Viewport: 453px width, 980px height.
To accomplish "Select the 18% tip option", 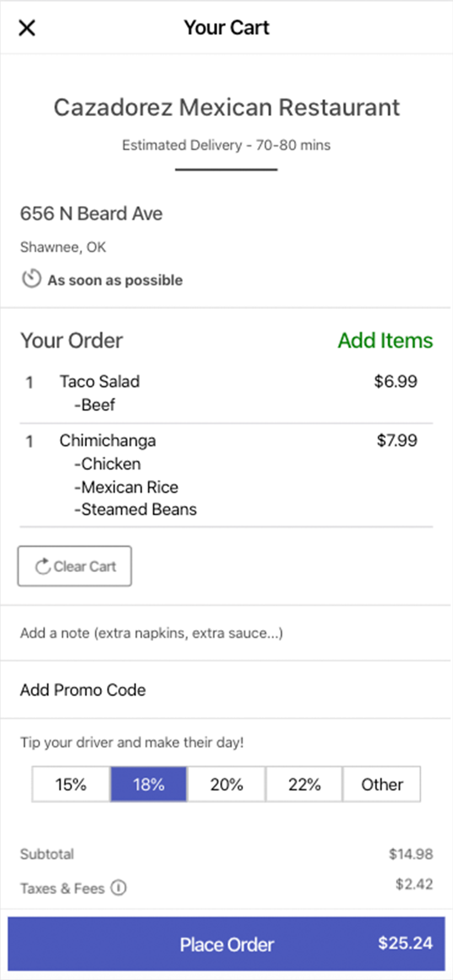I will point(149,784).
